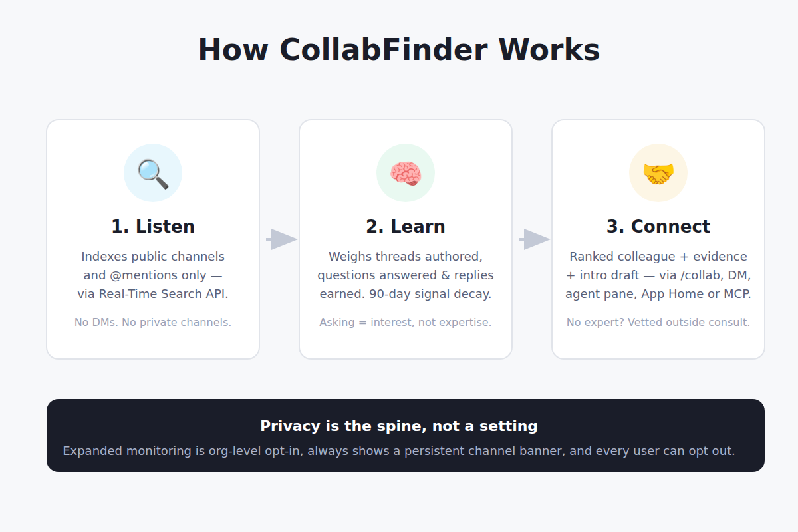Click 'agent pane, App Home or MCP' line

(x=658, y=294)
